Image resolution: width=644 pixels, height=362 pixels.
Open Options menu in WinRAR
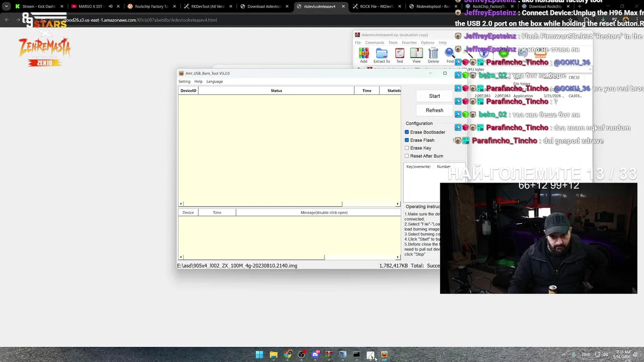[428, 43]
